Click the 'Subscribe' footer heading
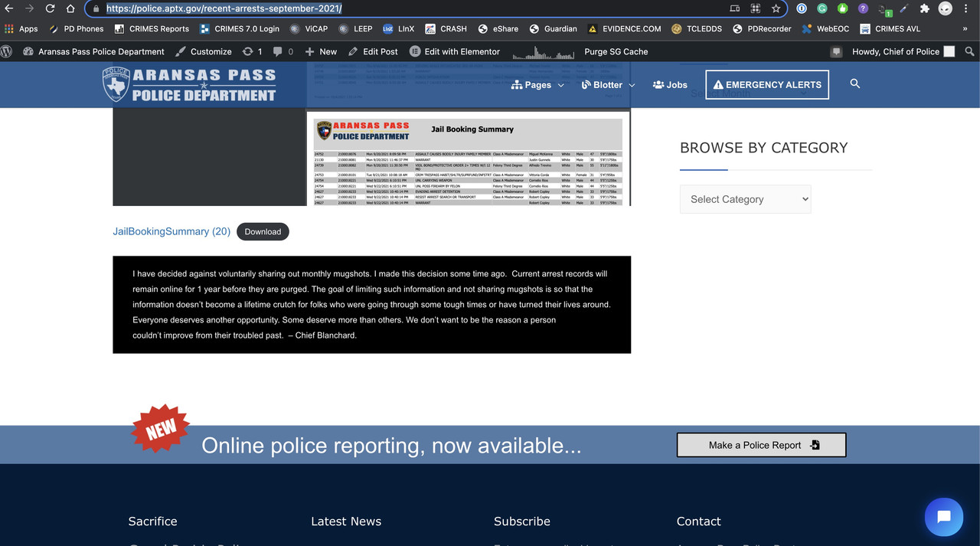This screenshot has height=546, width=980. click(x=522, y=521)
